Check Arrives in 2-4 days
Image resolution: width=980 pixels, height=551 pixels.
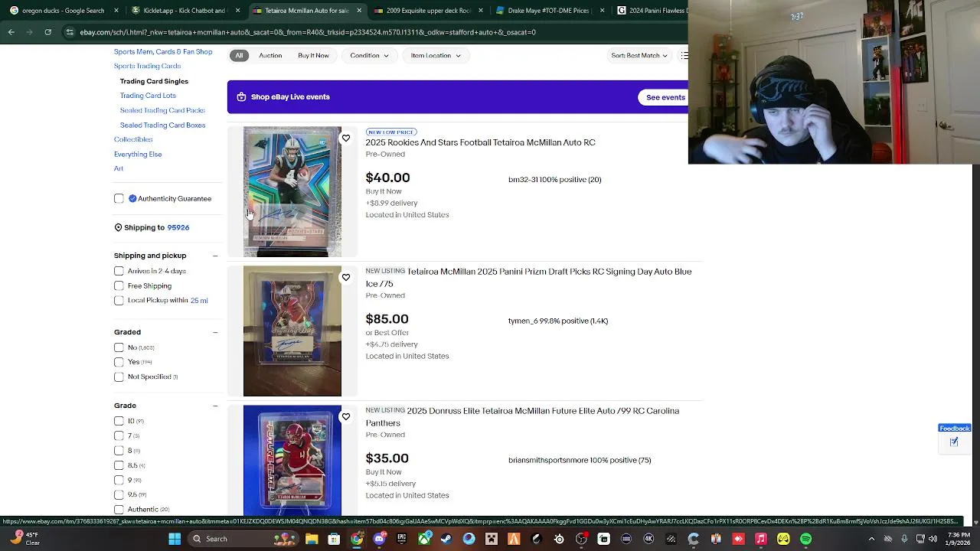click(119, 271)
